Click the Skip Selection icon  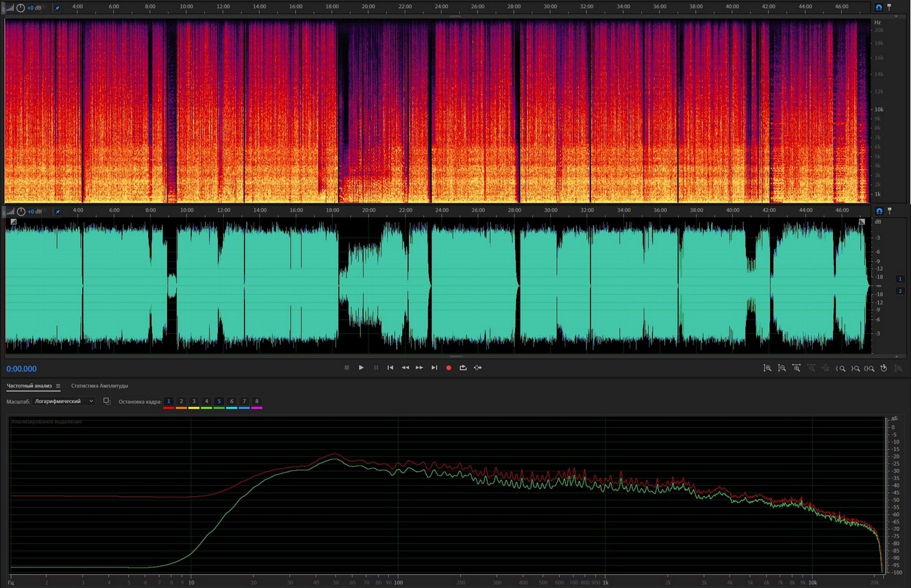coord(477,368)
